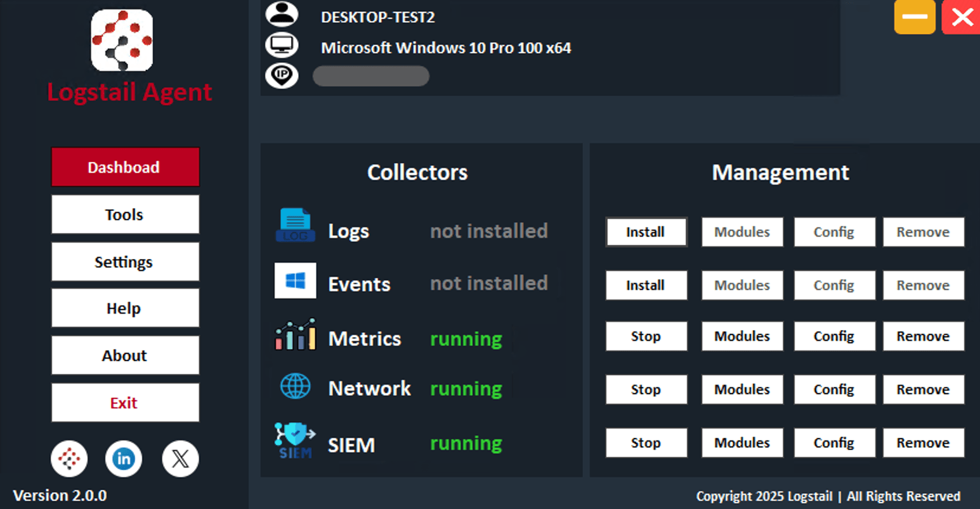Select the Logs collector file icon
Viewport: 980px width, 509px height.
point(295,225)
